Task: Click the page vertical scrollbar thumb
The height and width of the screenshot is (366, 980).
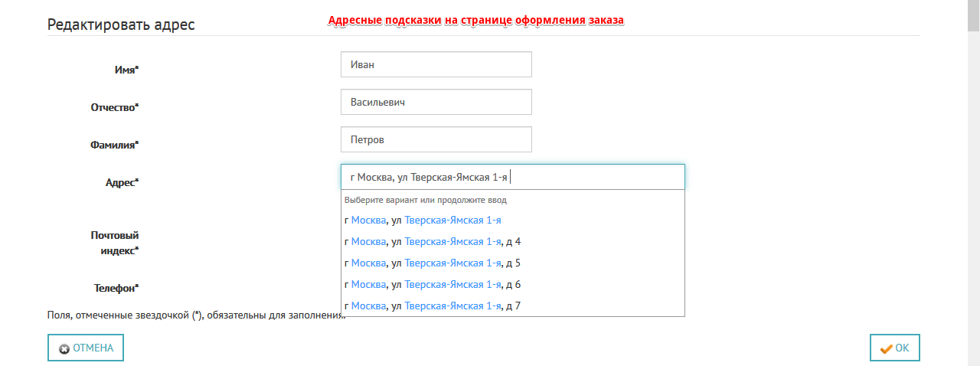Action: coord(973,15)
